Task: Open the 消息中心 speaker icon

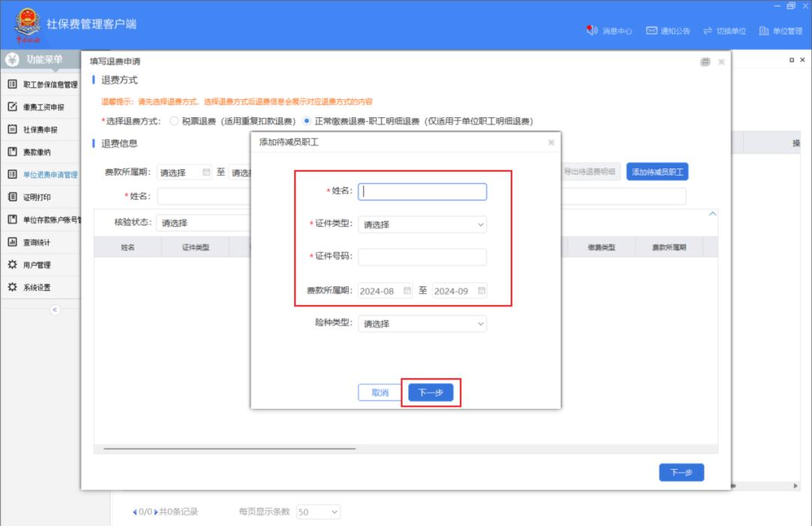Action: pos(592,31)
